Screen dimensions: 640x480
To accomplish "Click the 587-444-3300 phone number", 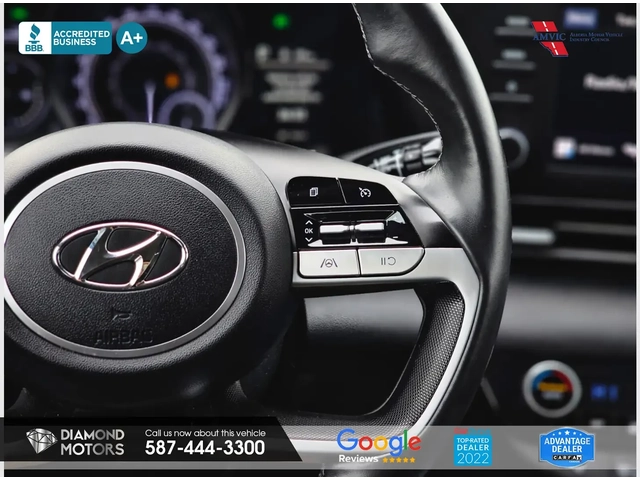I will tap(205, 448).
